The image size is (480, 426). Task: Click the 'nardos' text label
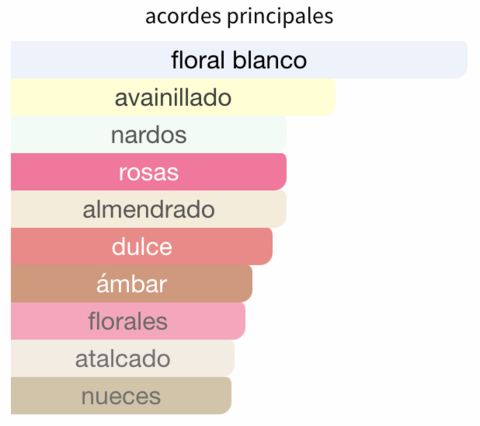pos(149,135)
